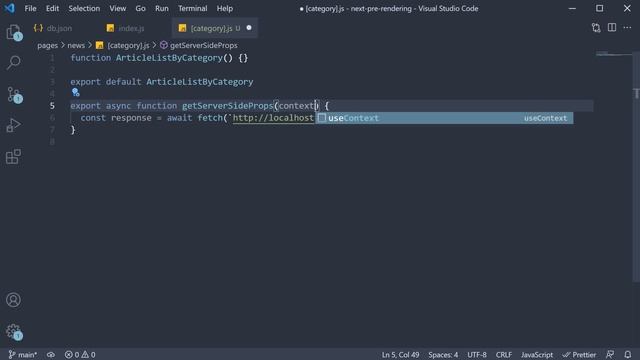Click Ln 5, Col 49 position indicator

pyautogui.click(x=400, y=355)
